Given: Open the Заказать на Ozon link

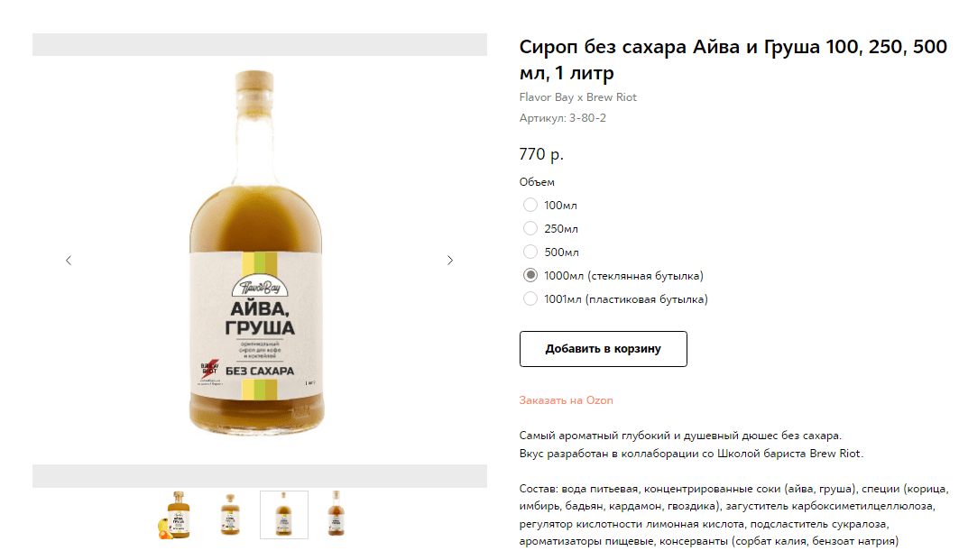Looking at the screenshot, I should [567, 400].
